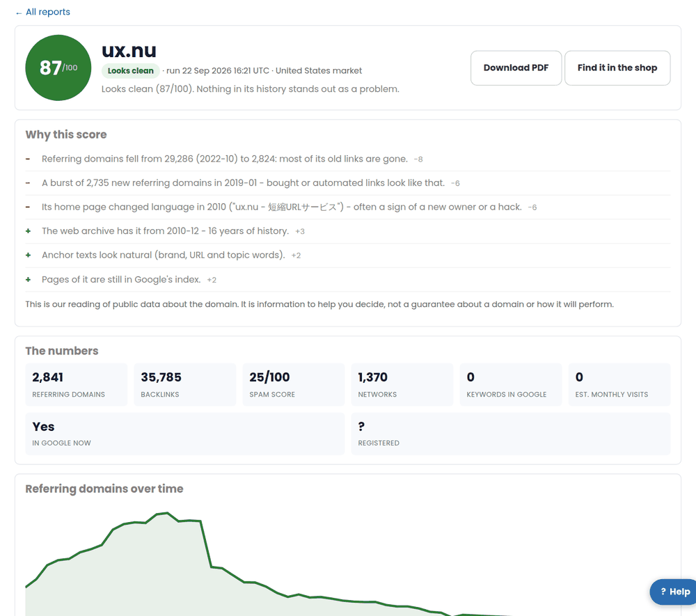Click the 87/100 score circle
696x616 pixels.
click(58, 68)
